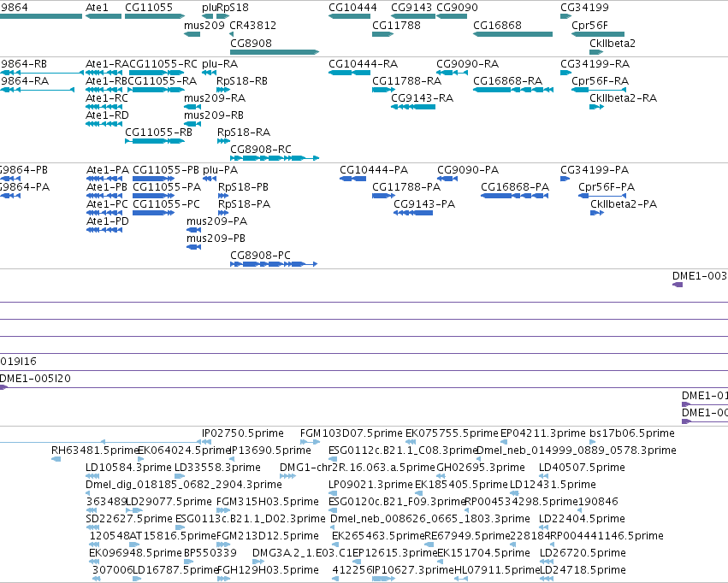The height and width of the screenshot is (583, 728).
Task: Click transcript CG10444-RA
Action: tap(363, 63)
